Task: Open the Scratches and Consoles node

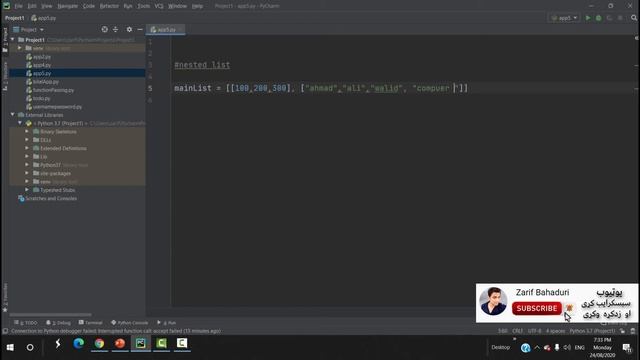Action: (x=51, y=198)
